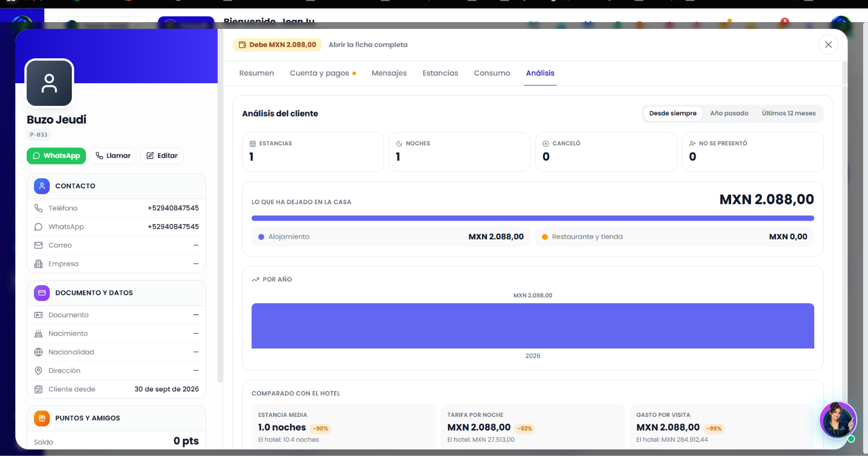Click the orange Puntos y amigos gift icon

41,418
